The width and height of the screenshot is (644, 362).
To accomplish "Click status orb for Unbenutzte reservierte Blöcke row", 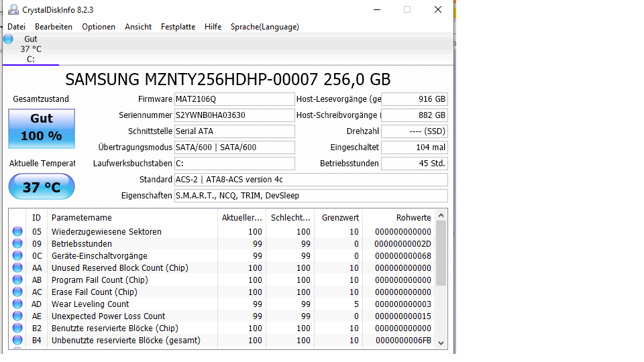I will coord(17,341).
